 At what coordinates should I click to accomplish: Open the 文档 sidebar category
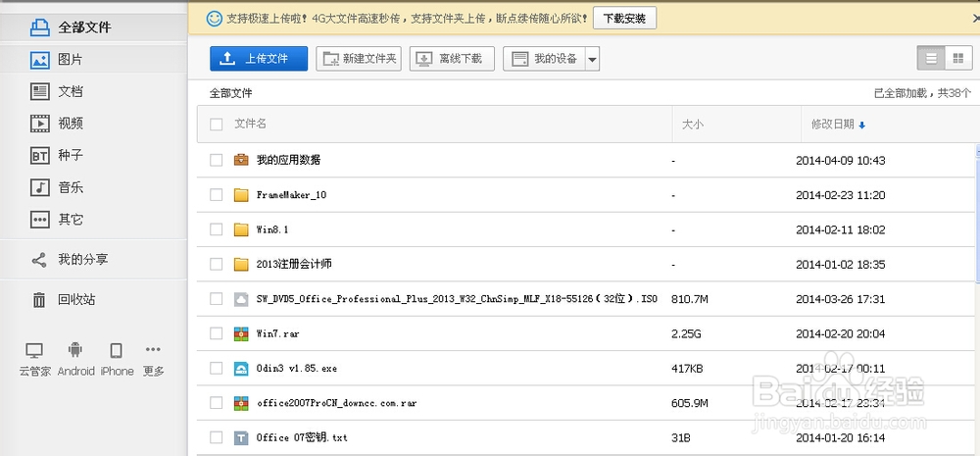click(93, 91)
